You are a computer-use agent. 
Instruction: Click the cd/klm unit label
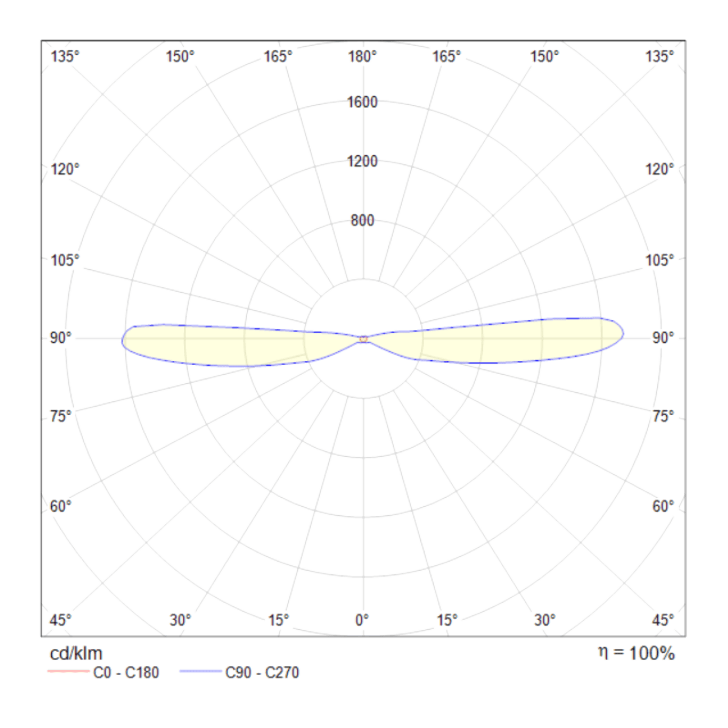pos(76,653)
